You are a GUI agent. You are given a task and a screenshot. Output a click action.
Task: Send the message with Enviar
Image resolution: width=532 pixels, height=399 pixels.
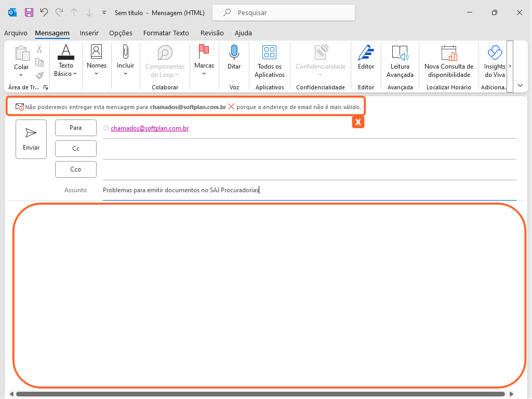tap(31, 139)
